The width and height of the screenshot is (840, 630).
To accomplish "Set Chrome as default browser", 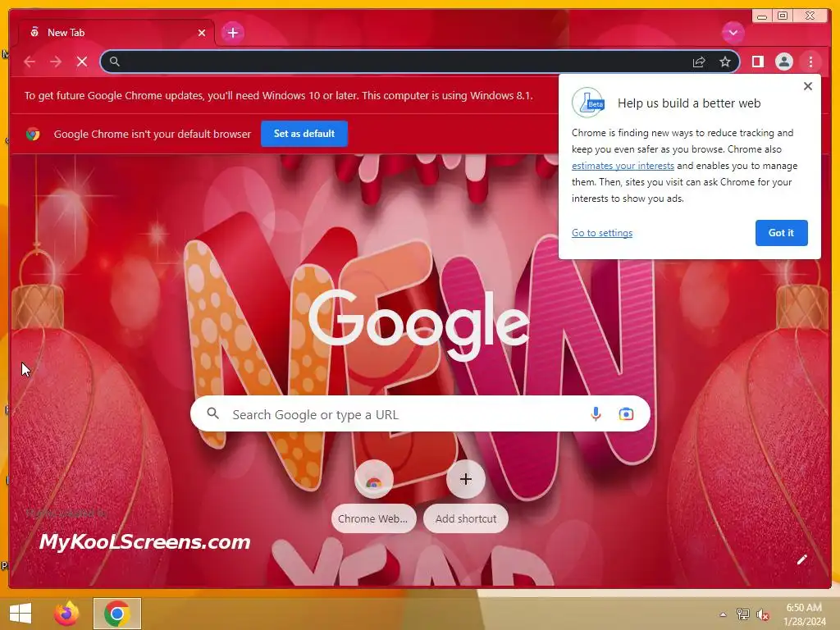I will pyautogui.click(x=304, y=134).
